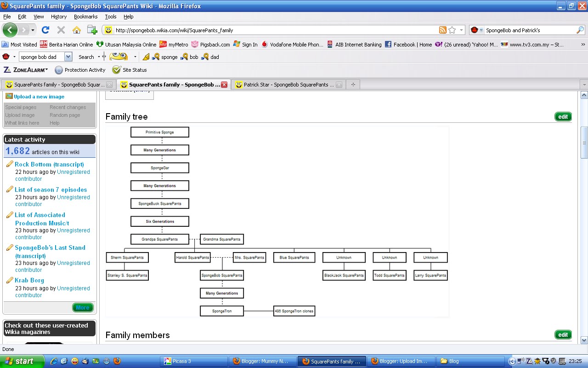Expand the 'sponge bob dad' search box dropdown
This screenshot has width=588, height=368.
tap(68, 57)
